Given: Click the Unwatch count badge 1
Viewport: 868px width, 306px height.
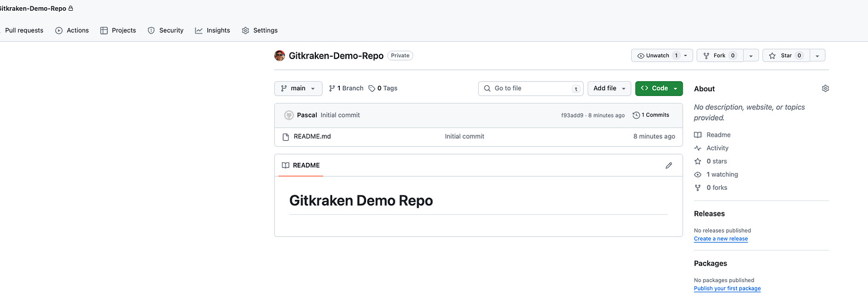Looking at the screenshot, I should pyautogui.click(x=676, y=55).
